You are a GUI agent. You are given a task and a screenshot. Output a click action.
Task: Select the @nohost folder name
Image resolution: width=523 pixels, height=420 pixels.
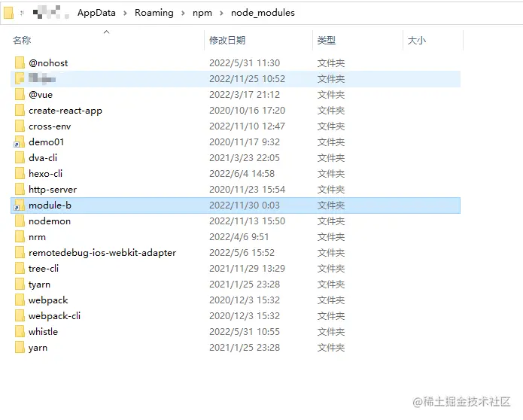[x=48, y=62]
